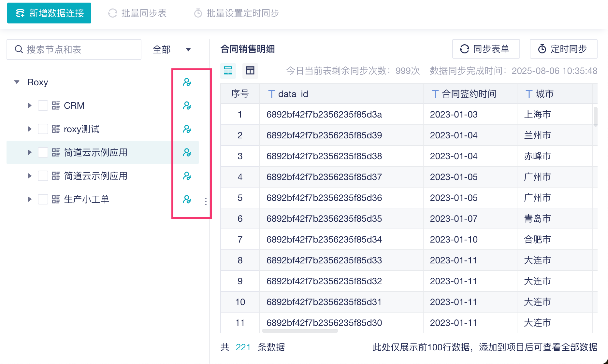Click the 同步表单 button
This screenshot has width=608, height=364.
pos(486,49)
